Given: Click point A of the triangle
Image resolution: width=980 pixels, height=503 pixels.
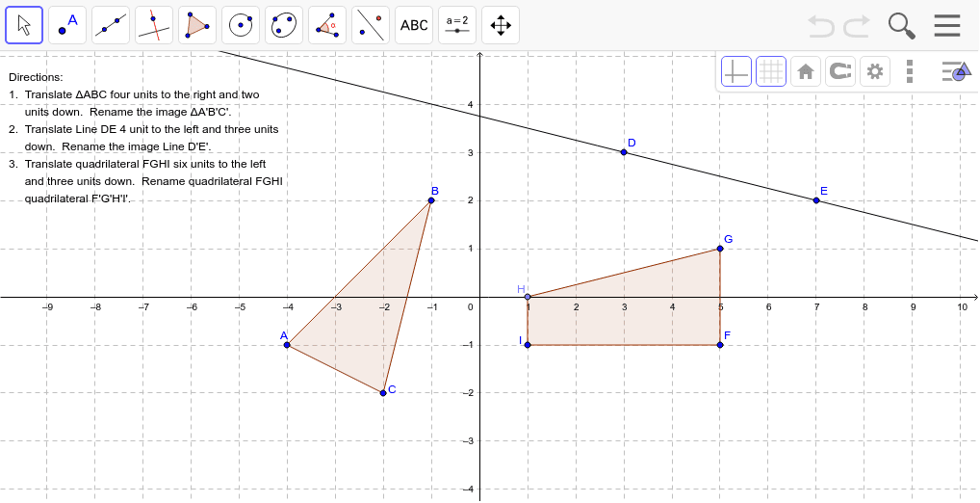Looking at the screenshot, I should pos(287,345).
